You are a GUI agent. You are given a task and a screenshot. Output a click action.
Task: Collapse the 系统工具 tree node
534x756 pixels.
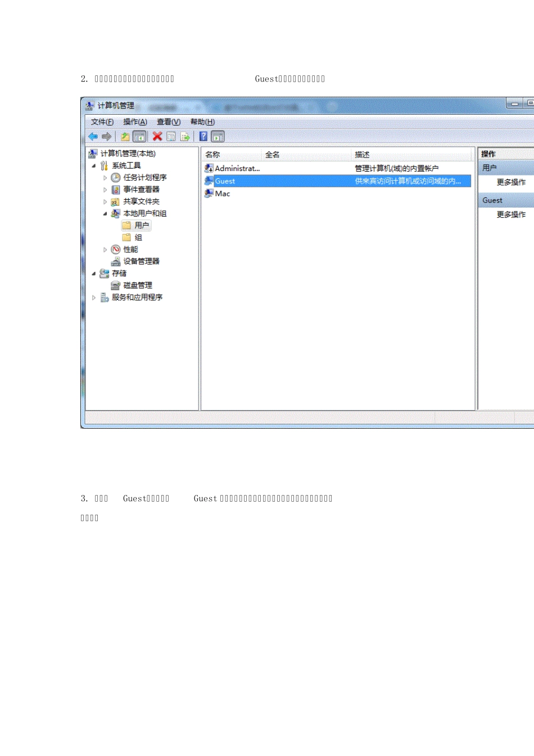[x=94, y=165]
